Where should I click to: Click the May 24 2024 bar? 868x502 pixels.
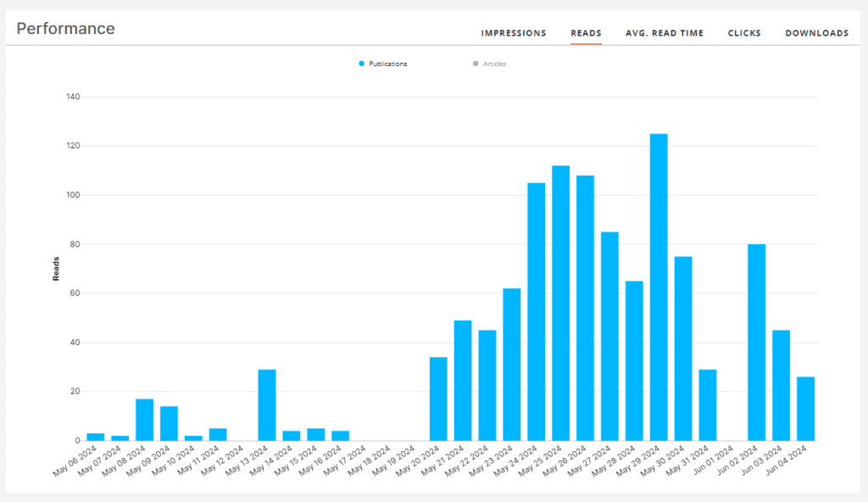(x=536, y=311)
